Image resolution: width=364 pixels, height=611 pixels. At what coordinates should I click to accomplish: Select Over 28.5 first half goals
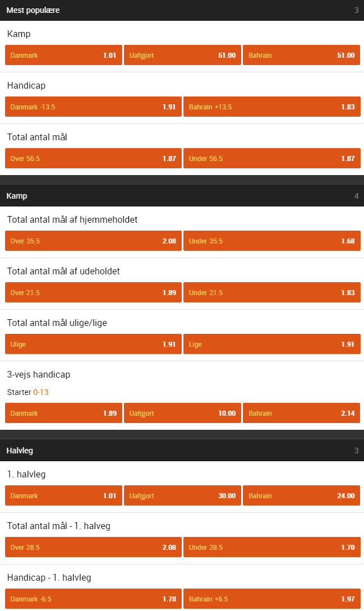point(93,547)
